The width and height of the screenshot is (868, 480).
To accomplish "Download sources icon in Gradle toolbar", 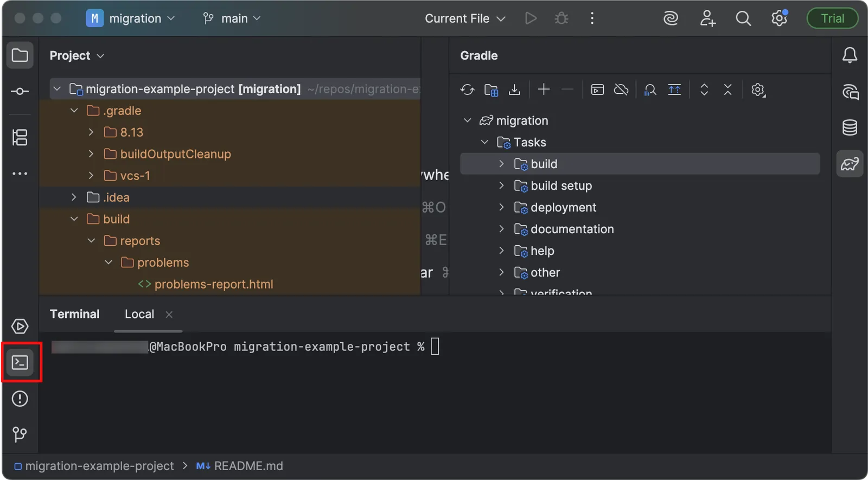I will point(514,90).
